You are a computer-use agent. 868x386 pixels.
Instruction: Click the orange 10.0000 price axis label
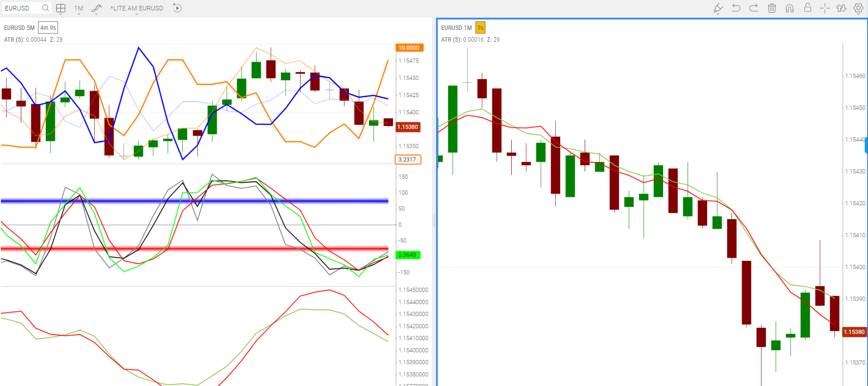[409, 48]
